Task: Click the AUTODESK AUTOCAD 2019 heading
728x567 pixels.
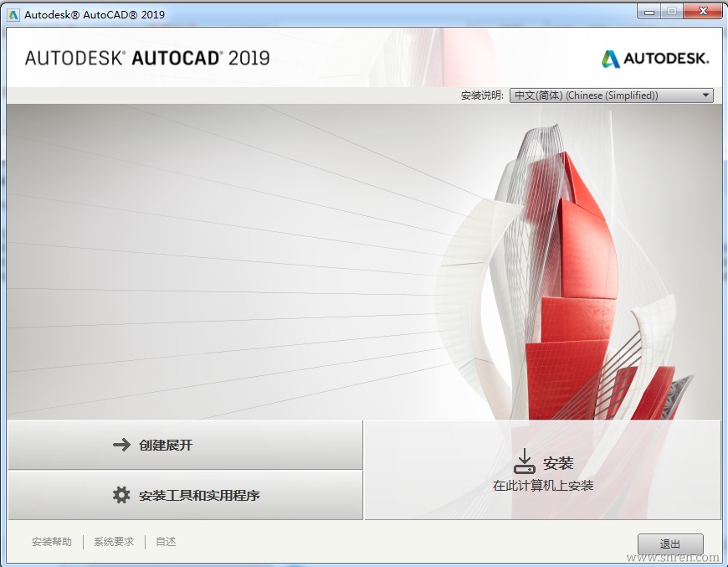Action: point(147,58)
